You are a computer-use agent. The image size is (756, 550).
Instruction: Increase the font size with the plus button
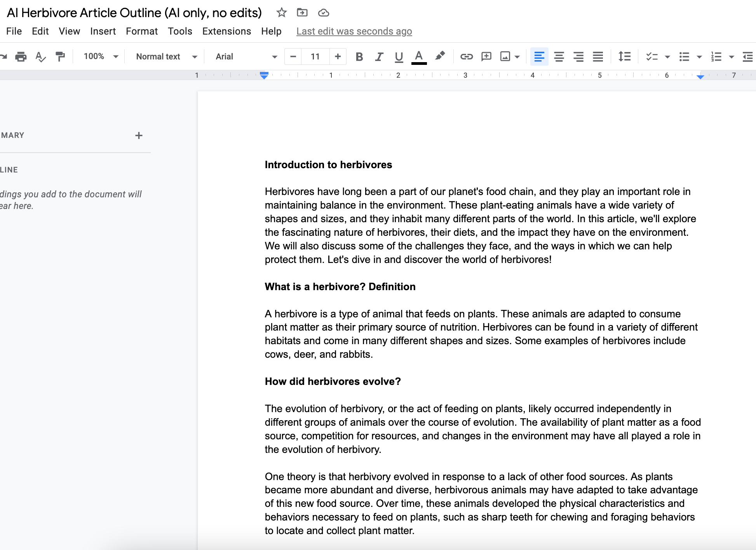pos(338,57)
